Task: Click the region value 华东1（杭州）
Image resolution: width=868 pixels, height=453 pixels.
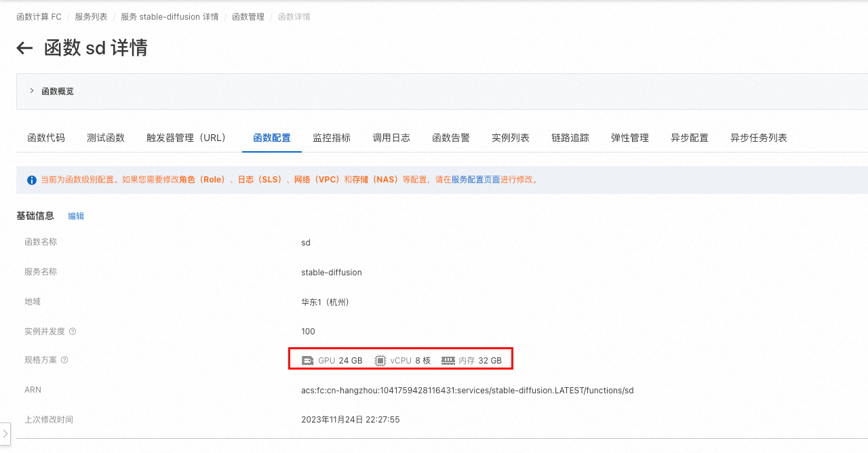Action: (x=325, y=302)
